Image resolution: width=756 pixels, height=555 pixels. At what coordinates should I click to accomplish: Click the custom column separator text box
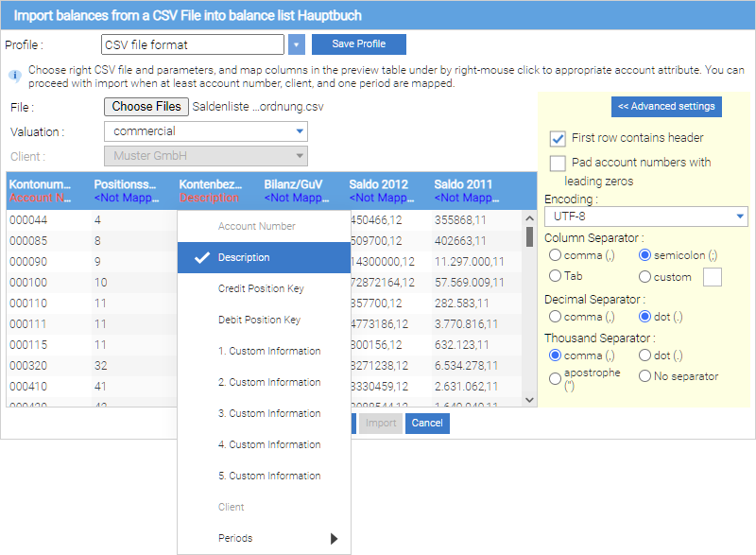(713, 277)
